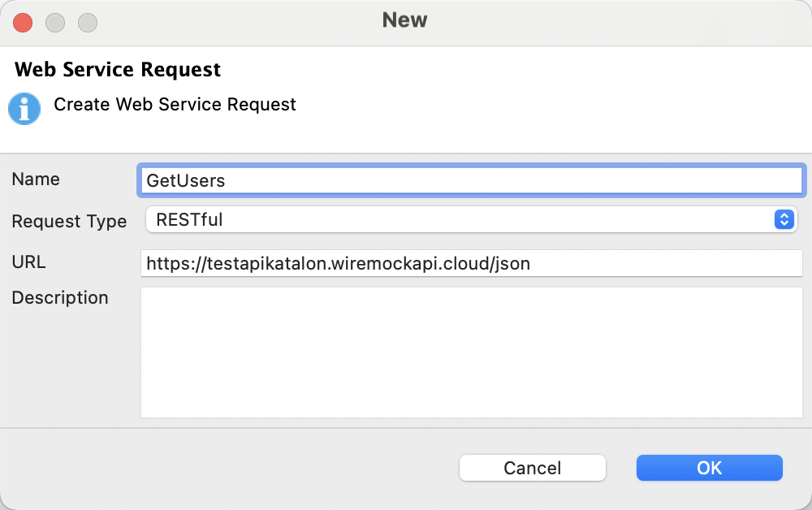The width and height of the screenshot is (812, 510).
Task: Click the bold Web Service Request heading
Action: (118, 70)
